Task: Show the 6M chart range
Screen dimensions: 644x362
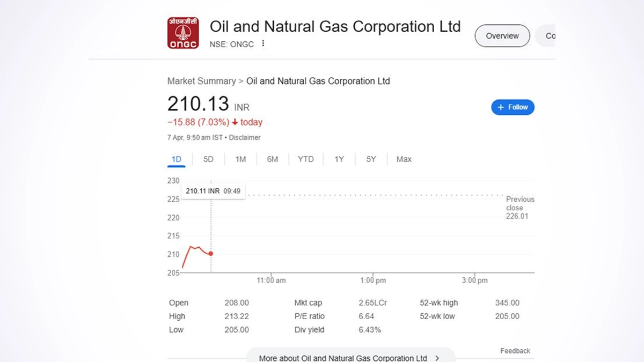Action: pyautogui.click(x=273, y=159)
